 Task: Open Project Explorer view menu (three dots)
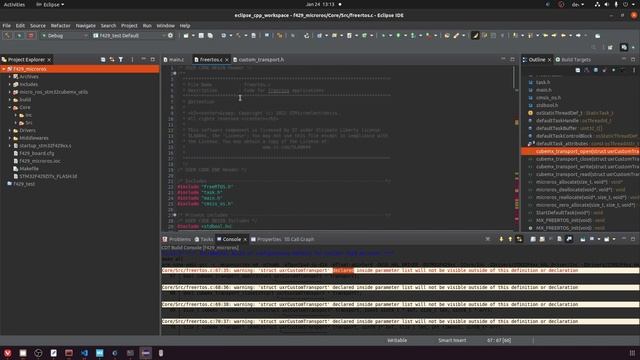pos(132,60)
